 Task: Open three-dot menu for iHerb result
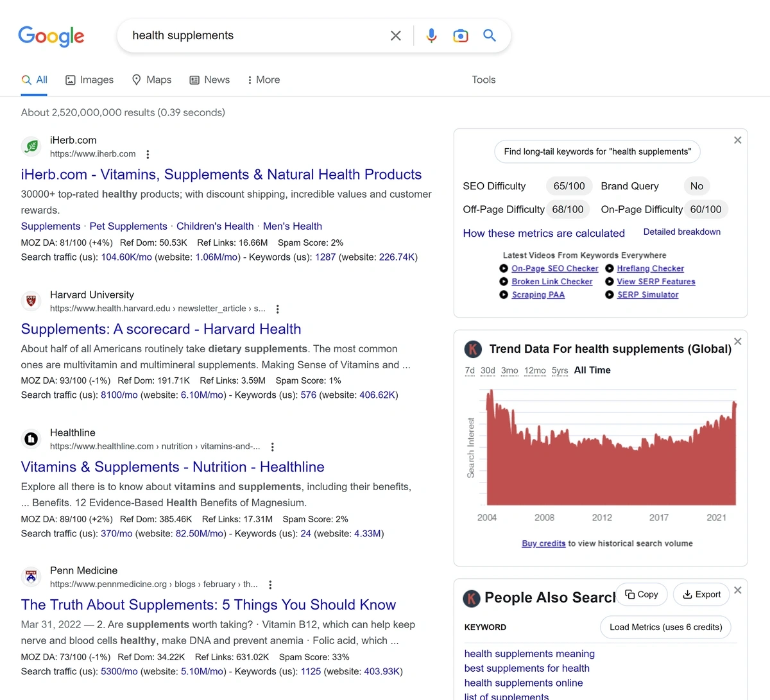point(148,155)
